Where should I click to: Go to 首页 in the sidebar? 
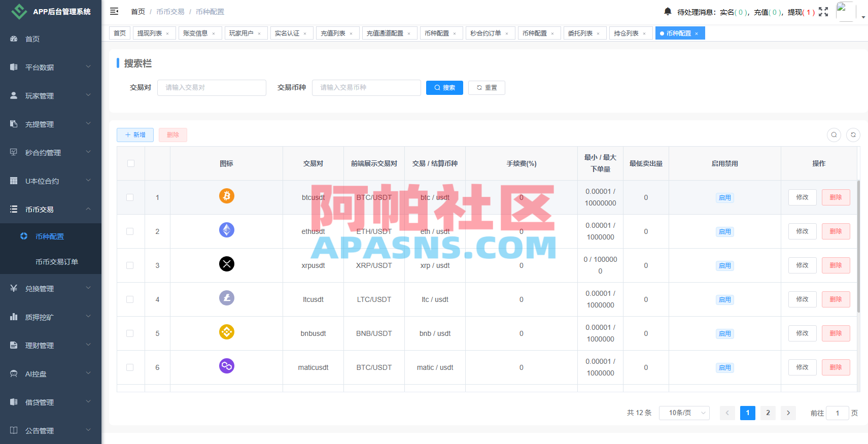[x=51, y=39]
